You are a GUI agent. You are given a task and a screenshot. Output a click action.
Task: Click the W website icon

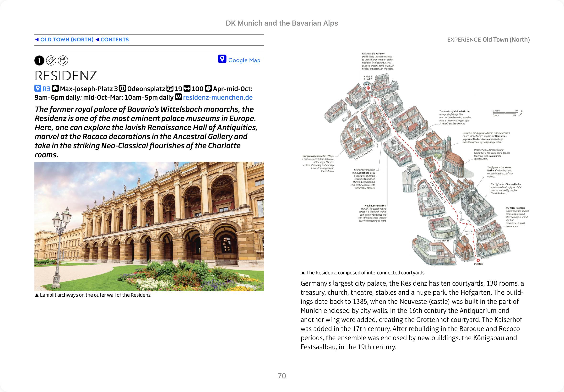pos(178,97)
